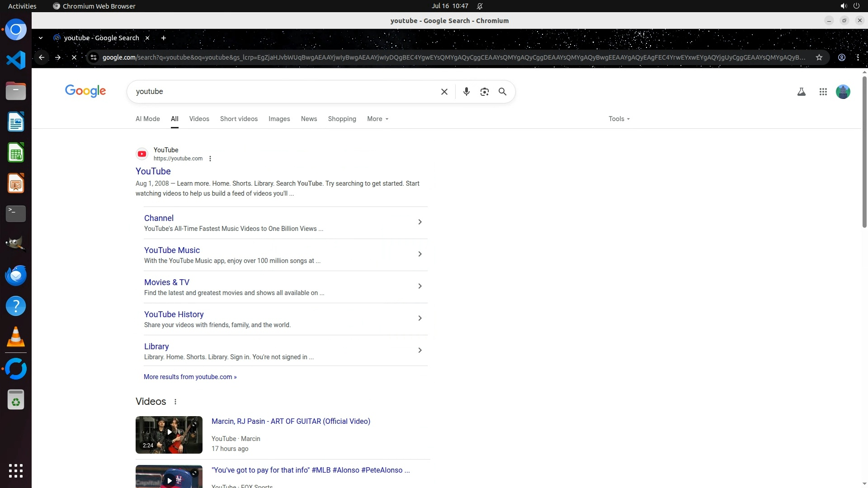Open the Google apps grid
Viewport: 868px width, 488px height.
[x=823, y=92]
